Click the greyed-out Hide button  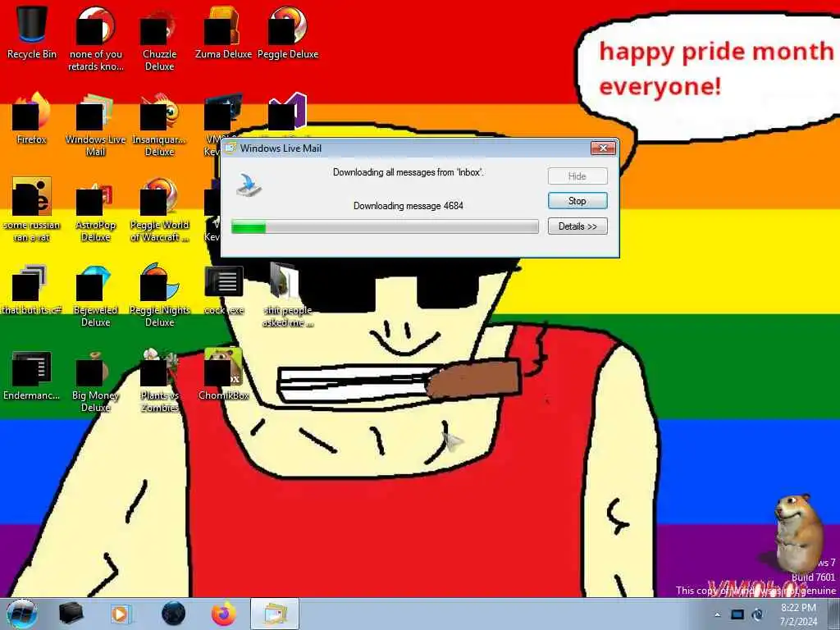577,176
